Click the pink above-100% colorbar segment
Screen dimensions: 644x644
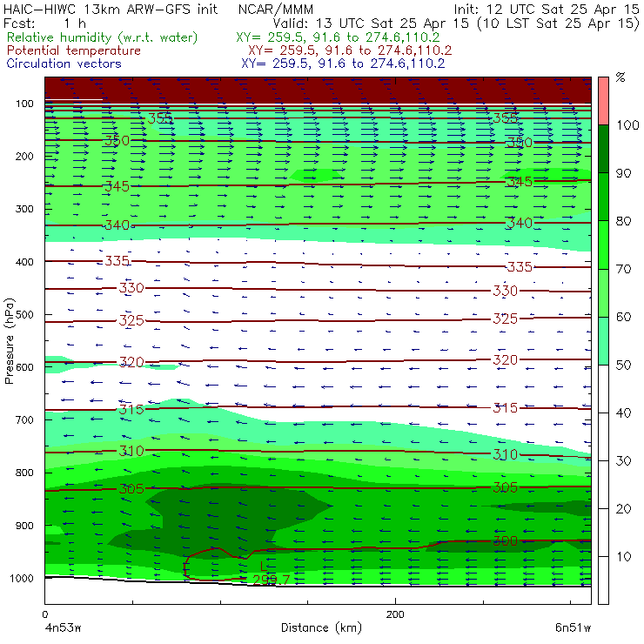(603, 101)
